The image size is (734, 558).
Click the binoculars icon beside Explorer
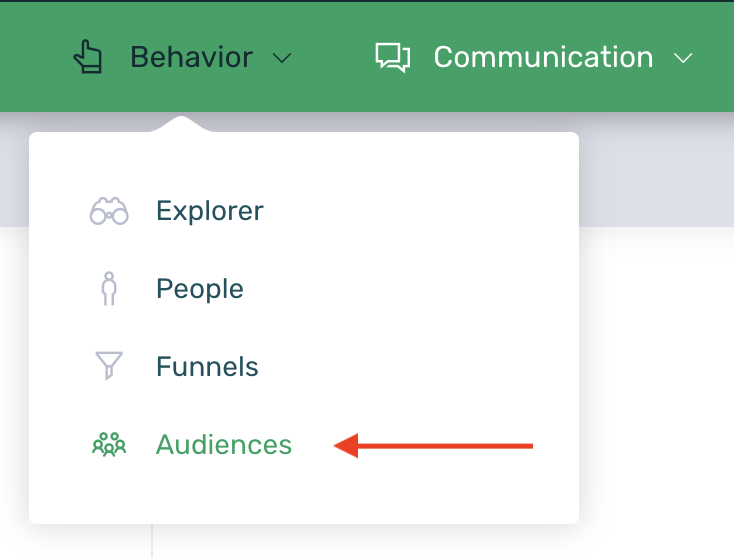tap(109, 212)
